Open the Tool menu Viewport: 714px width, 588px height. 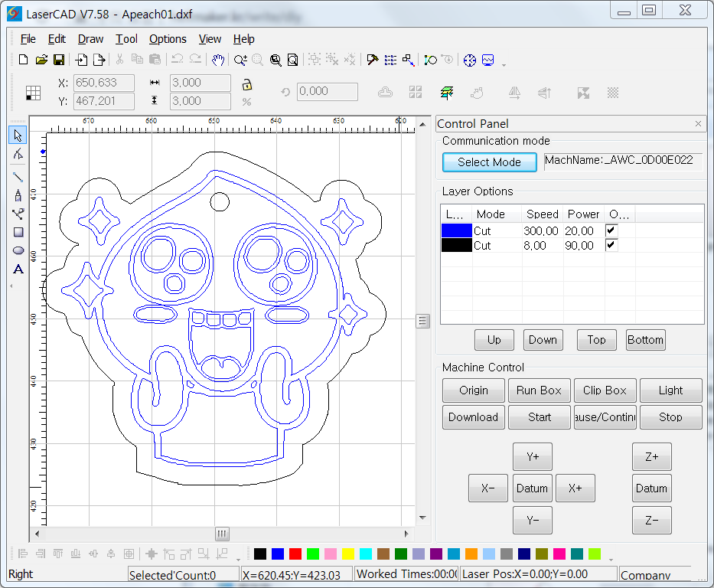pos(126,39)
